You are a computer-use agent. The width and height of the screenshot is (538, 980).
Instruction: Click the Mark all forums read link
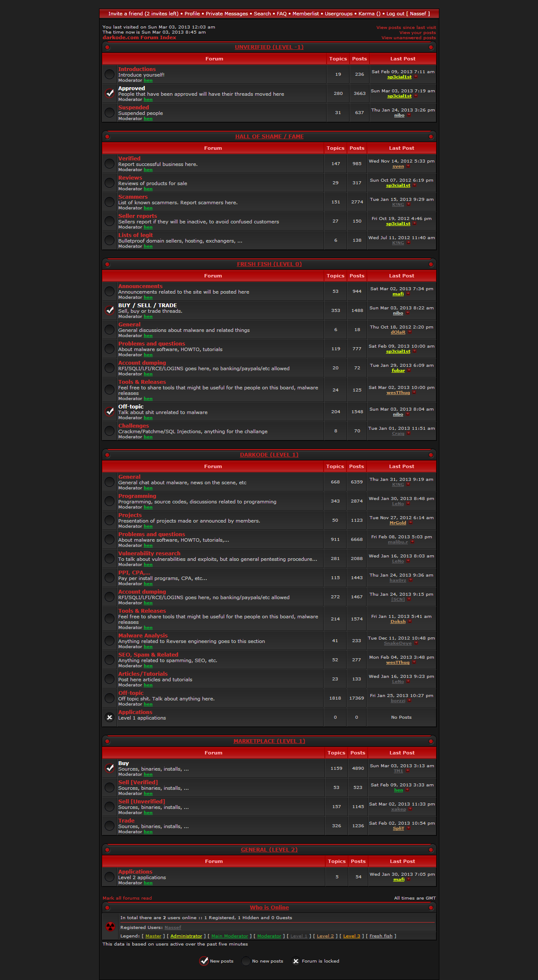click(x=127, y=898)
